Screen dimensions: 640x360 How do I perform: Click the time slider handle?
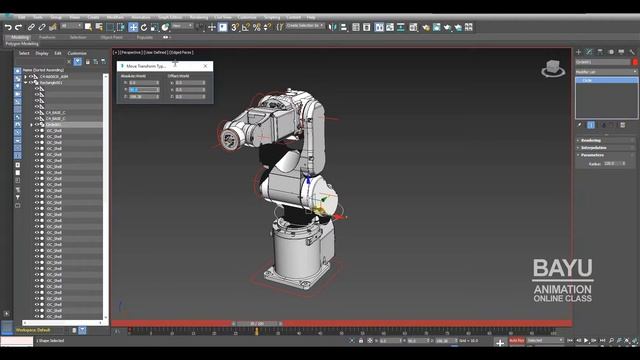tap(257, 324)
